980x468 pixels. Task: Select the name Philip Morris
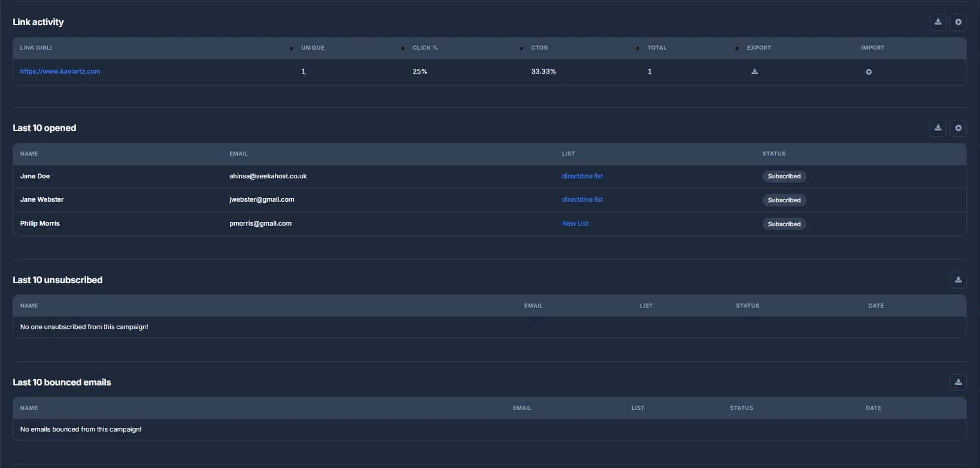40,224
